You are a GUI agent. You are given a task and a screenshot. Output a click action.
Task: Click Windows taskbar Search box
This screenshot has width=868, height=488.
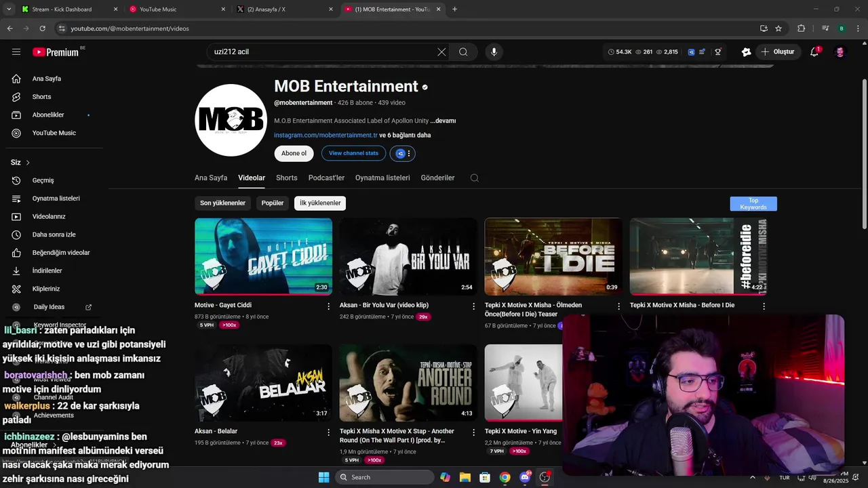point(384,477)
